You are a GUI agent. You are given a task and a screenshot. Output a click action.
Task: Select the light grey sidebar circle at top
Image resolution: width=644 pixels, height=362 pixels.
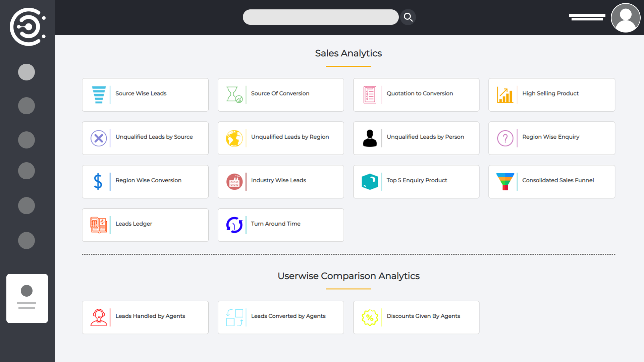[26, 72]
